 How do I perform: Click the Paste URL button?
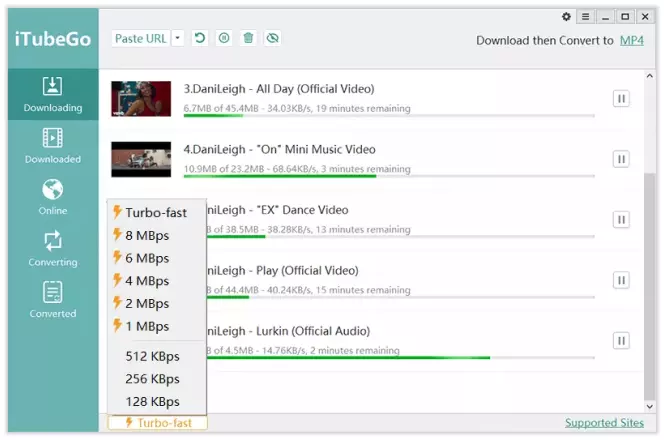(141, 39)
